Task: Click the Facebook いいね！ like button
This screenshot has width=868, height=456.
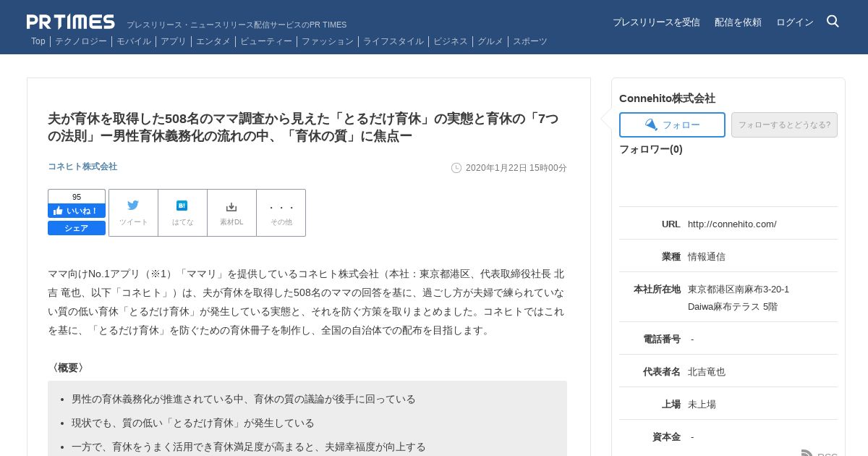Action: 77,211
